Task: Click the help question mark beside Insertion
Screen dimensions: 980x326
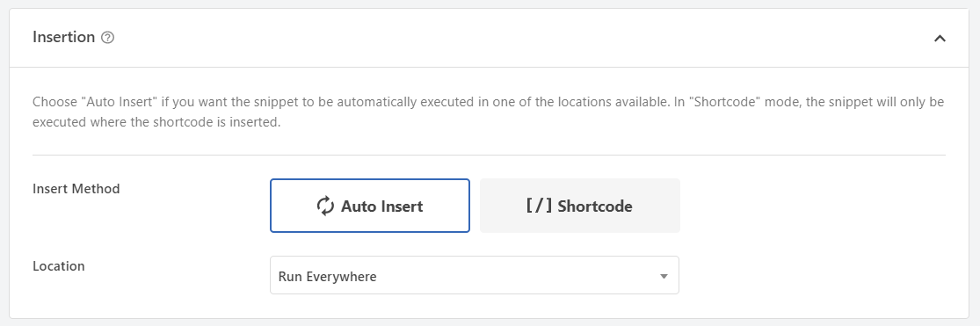Action: coord(107,38)
